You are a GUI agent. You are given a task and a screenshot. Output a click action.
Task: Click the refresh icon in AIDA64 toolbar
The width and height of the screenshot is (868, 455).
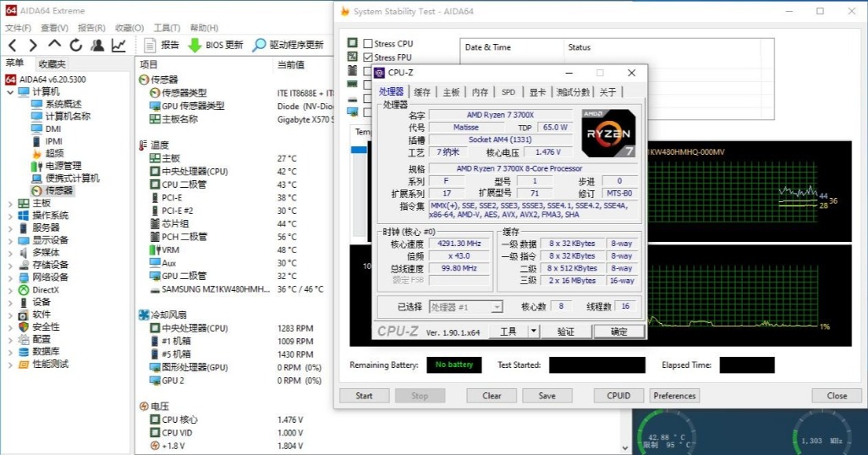pos(76,45)
